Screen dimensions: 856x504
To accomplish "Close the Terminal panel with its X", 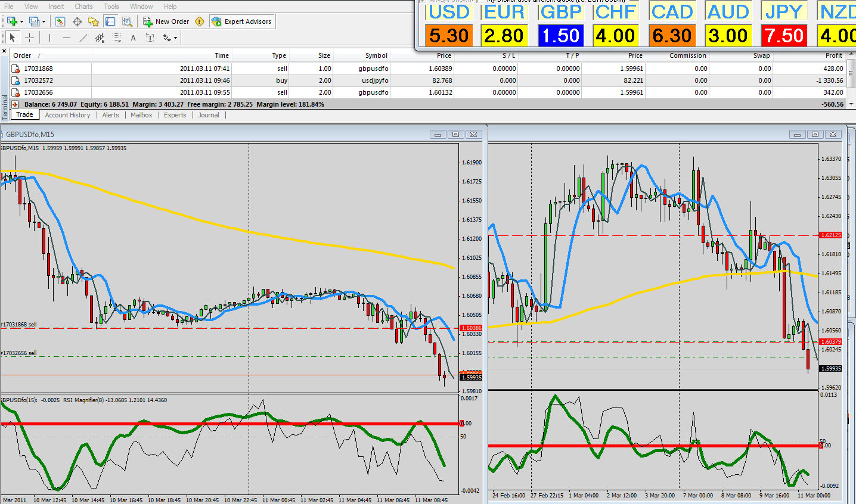I will pyautogui.click(x=5, y=52).
